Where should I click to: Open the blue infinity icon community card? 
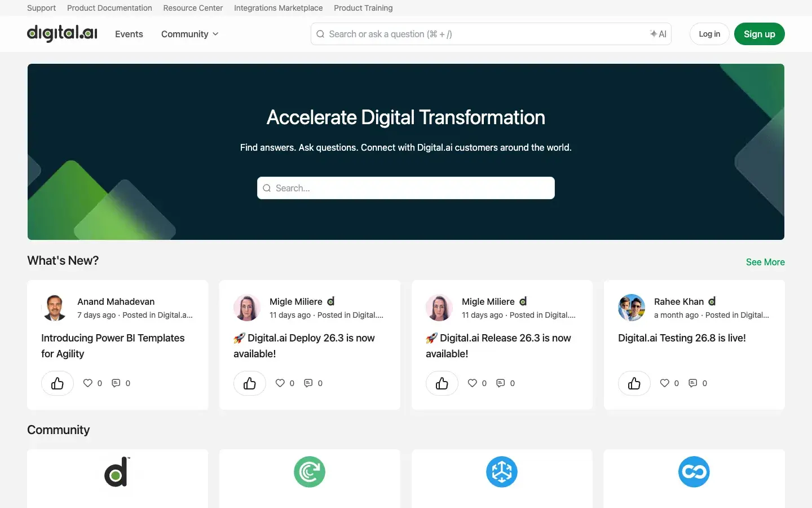click(694, 479)
